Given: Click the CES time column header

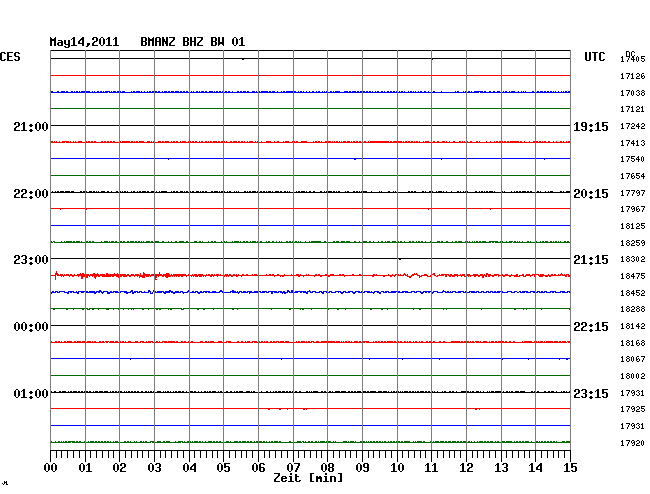Looking at the screenshot, I should (10, 57).
